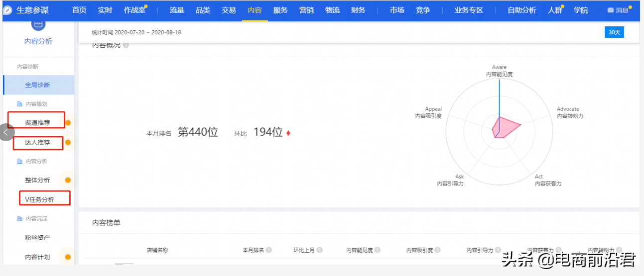Open 整体分析 in the sidebar
Viewport: 644px width, 276px height.
(x=37, y=180)
